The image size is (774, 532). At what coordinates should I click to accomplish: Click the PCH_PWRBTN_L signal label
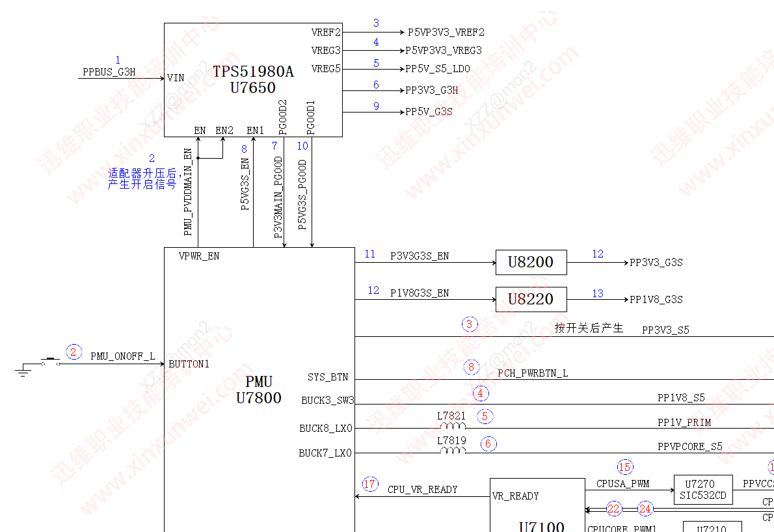[533, 373]
